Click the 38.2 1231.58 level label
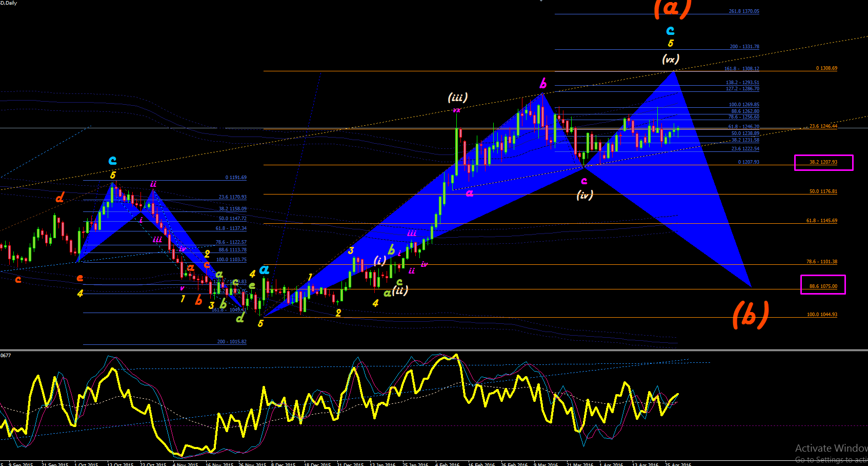 coord(745,140)
